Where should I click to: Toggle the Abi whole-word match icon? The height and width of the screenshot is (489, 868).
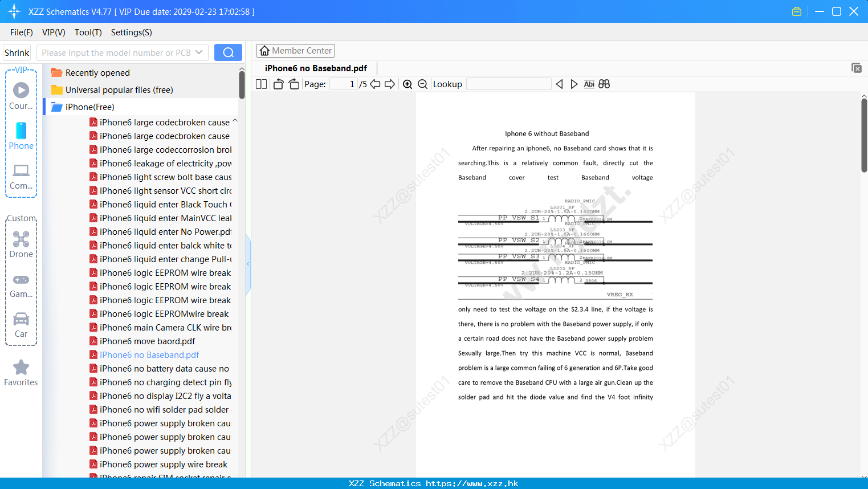589,84
